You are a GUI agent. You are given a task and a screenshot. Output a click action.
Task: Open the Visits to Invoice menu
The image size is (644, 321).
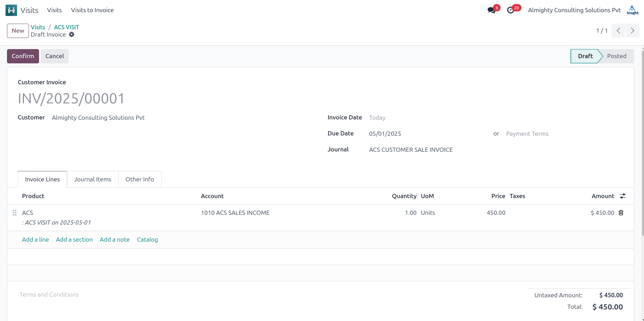coord(92,10)
